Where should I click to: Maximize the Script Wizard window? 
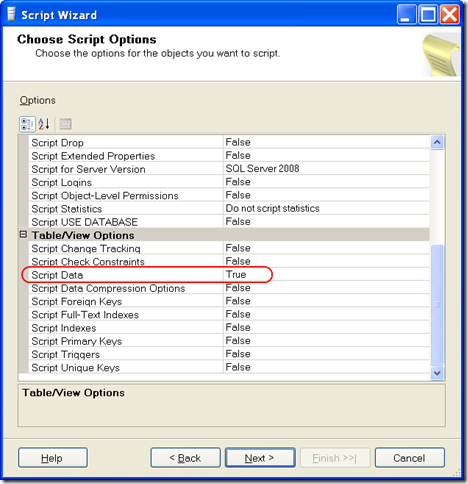click(x=428, y=15)
